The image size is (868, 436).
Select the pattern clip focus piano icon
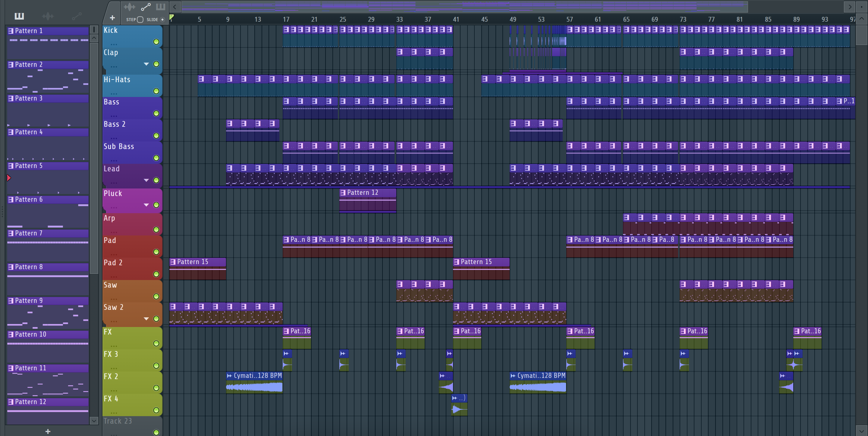[161, 7]
